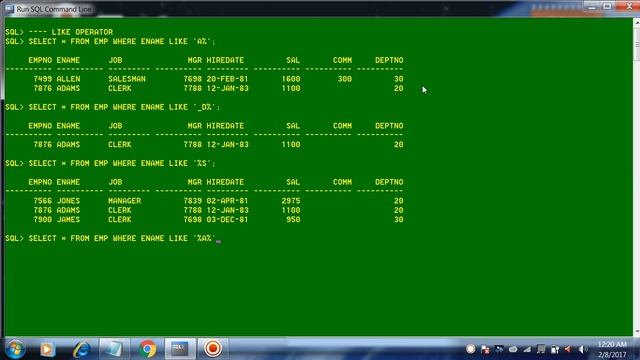Click the ENAME value JONES

pyautogui.click(x=68, y=201)
